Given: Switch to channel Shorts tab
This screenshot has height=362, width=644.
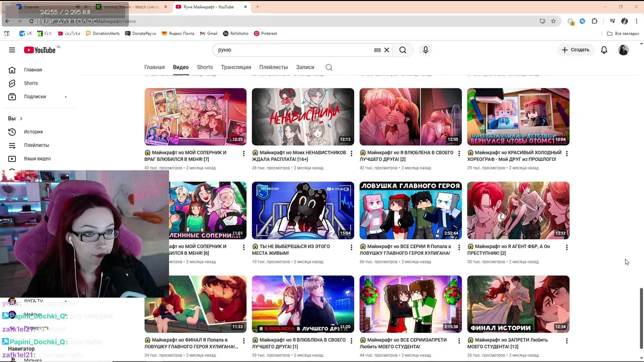Looking at the screenshot, I should tap(205, 67).
